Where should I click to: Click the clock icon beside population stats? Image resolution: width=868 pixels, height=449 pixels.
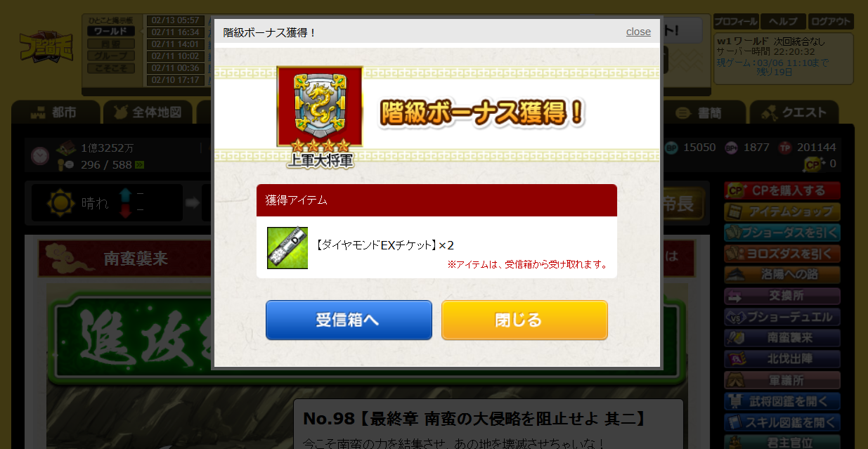point(40,156)
